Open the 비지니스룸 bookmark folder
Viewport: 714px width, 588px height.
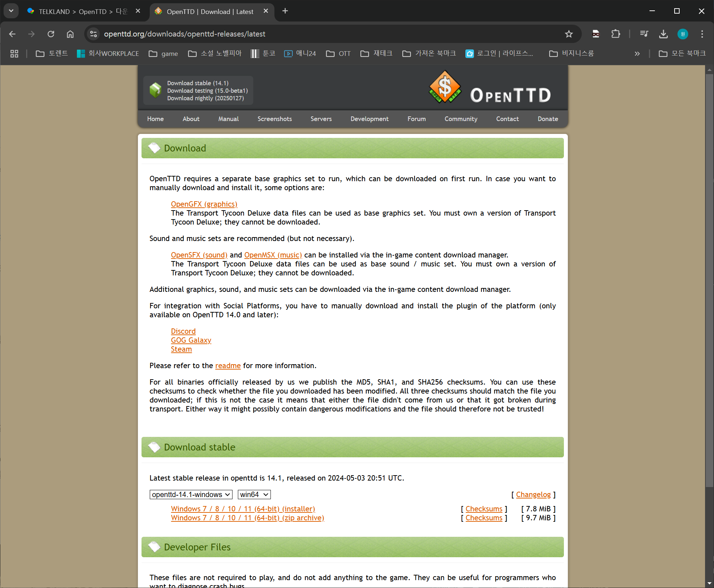pyautogui.click(x=572, y=54)
